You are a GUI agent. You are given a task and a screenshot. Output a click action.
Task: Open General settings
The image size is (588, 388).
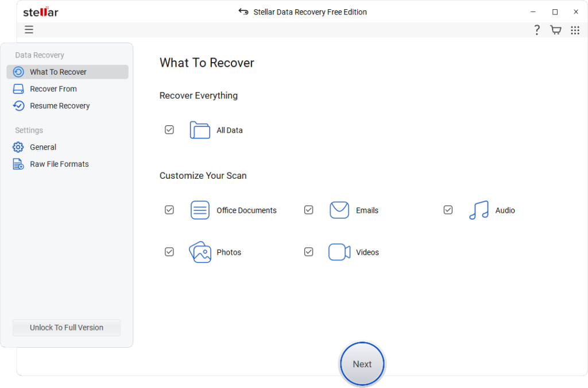(43, 147)
